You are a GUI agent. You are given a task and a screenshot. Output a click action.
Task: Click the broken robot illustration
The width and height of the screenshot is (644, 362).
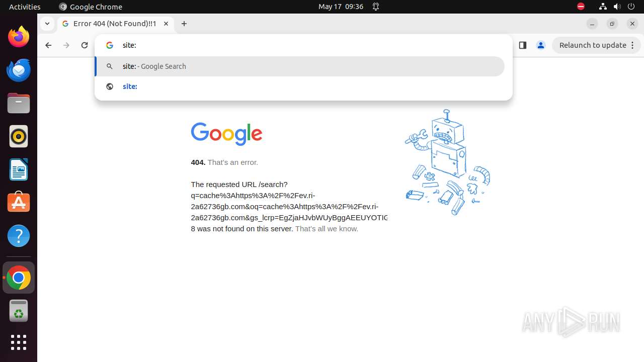coord(447,162)
